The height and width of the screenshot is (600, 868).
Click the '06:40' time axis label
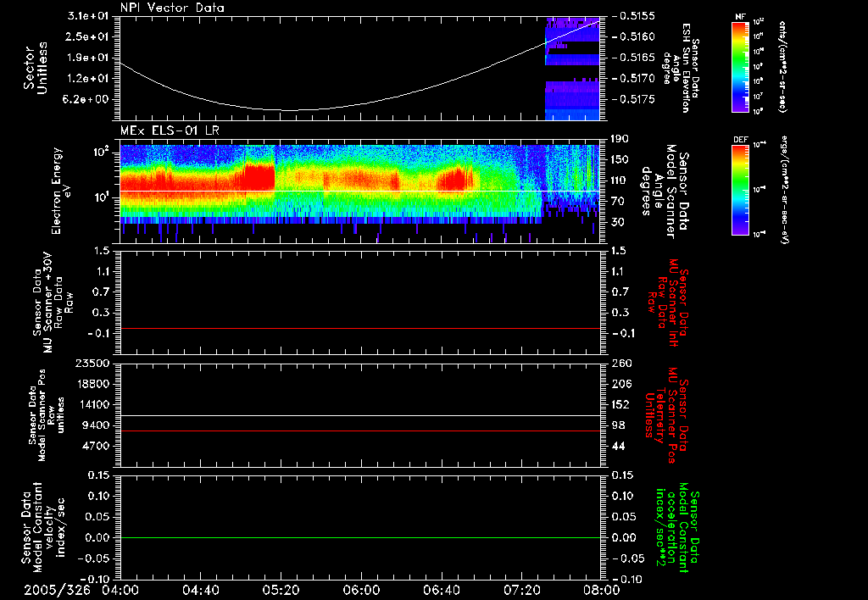(x=442, y=590)
